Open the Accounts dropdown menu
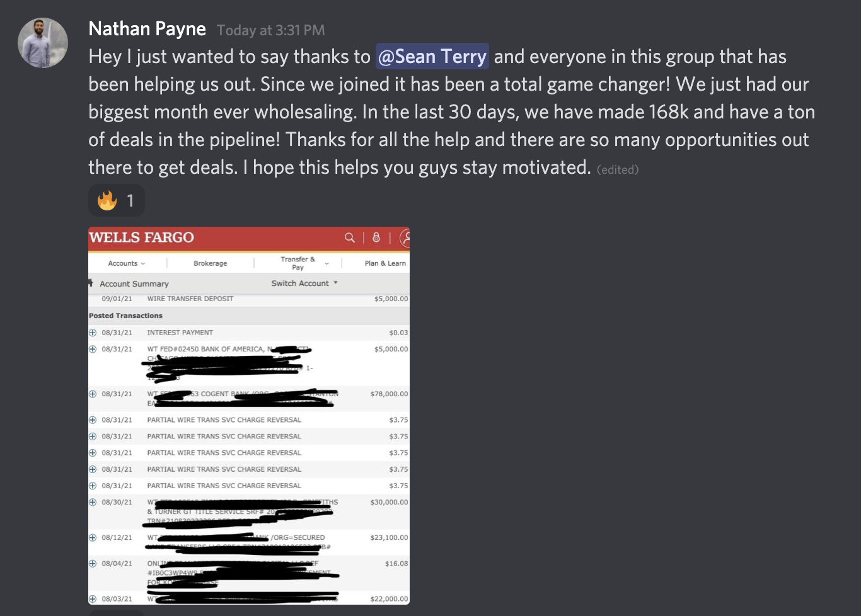Image resolution: width=861 pixels, height=616 pixels. [126, 263]
